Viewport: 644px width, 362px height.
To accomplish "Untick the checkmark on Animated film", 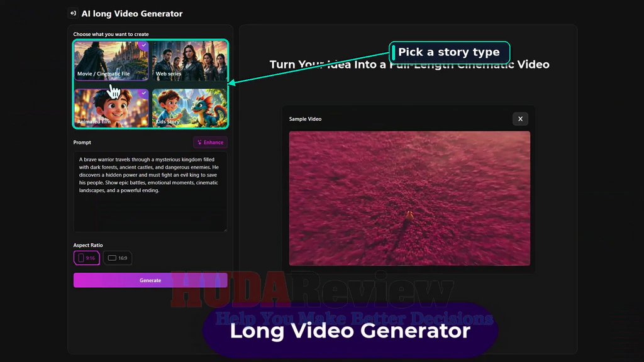I will tap(143, 93).
